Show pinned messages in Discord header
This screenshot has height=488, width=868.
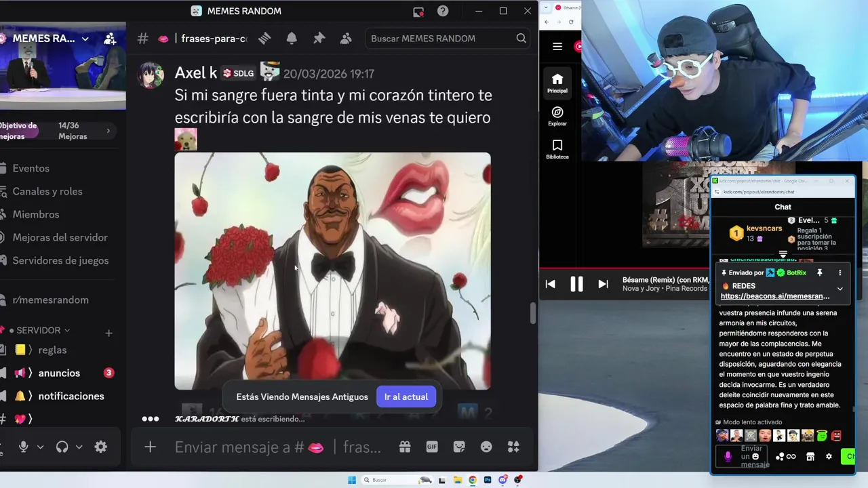(319, 39)
